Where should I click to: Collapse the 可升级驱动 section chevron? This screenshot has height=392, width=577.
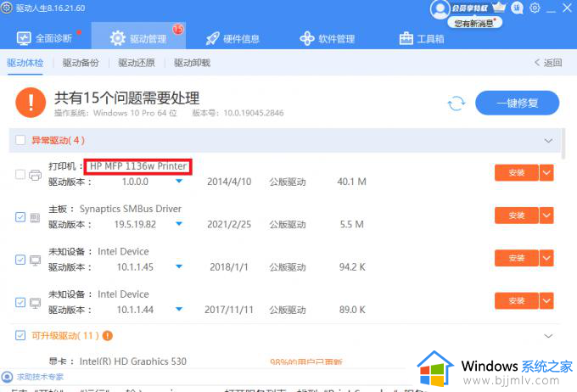[548, 336]
